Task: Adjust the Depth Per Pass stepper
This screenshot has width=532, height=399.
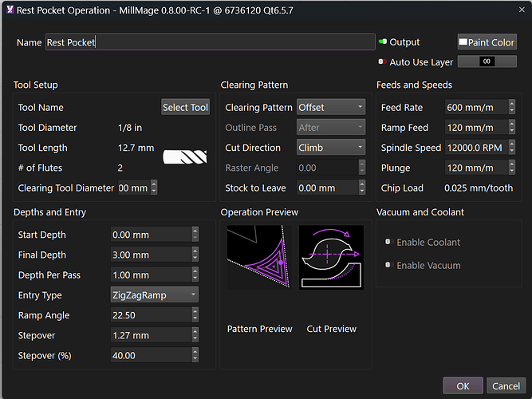Action: pos(195,275)
